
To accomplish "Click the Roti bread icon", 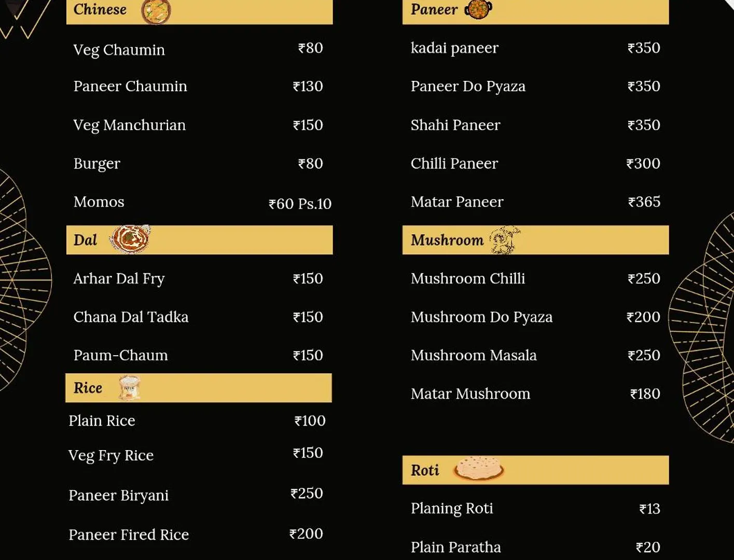I will pyautogui.click(x=478, y=468).
